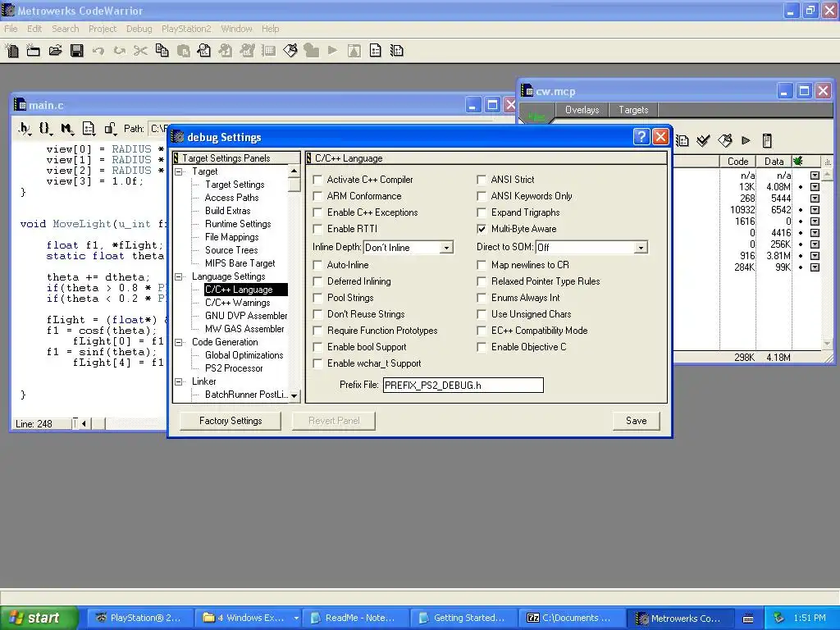The width and height of the screenshot is (840, 630).
Task: Select Global Optimizations in the panel tree
Action: click(244, 355)
